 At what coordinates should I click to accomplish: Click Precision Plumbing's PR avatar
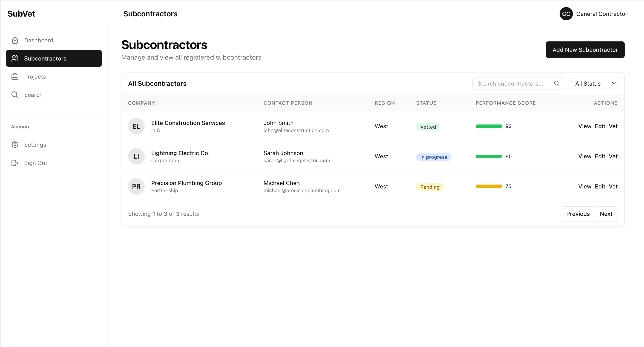[x=136, y=186]
